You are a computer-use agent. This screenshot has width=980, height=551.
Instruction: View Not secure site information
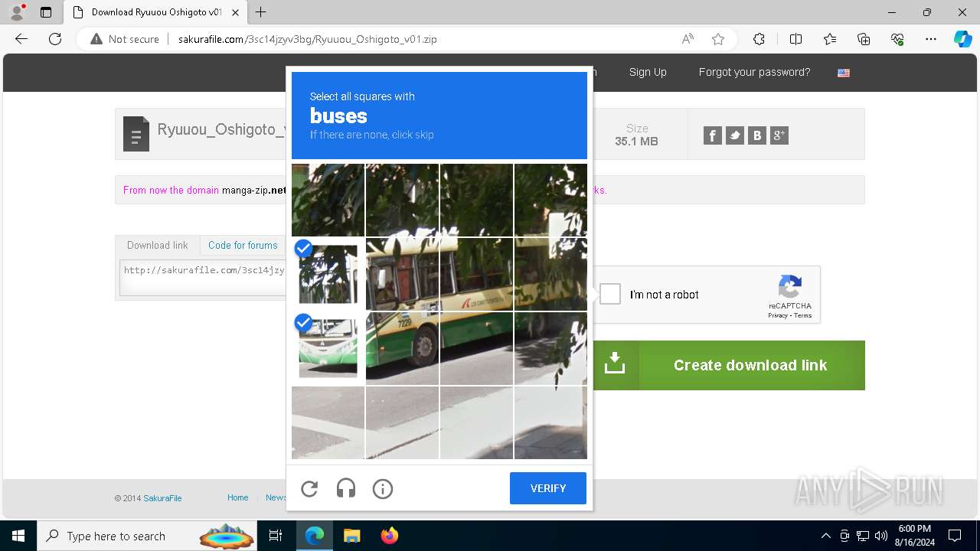[x=125, y=39]
